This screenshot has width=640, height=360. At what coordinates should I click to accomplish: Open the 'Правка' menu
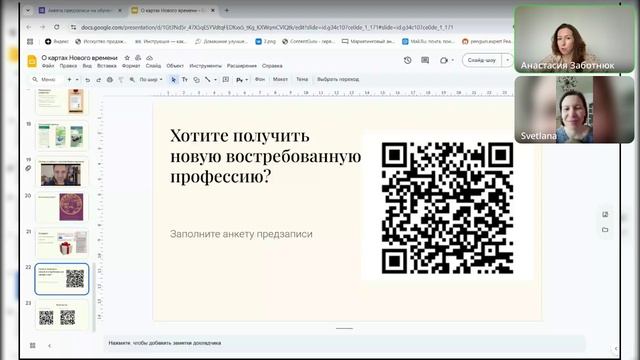[68, 66]
